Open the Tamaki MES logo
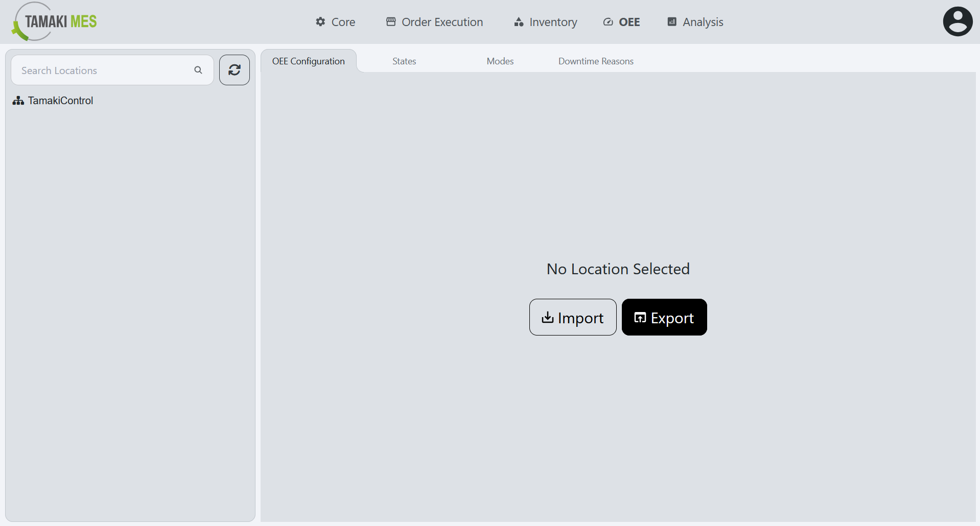Viewport: 980px width, 526px height. [53, 21]
